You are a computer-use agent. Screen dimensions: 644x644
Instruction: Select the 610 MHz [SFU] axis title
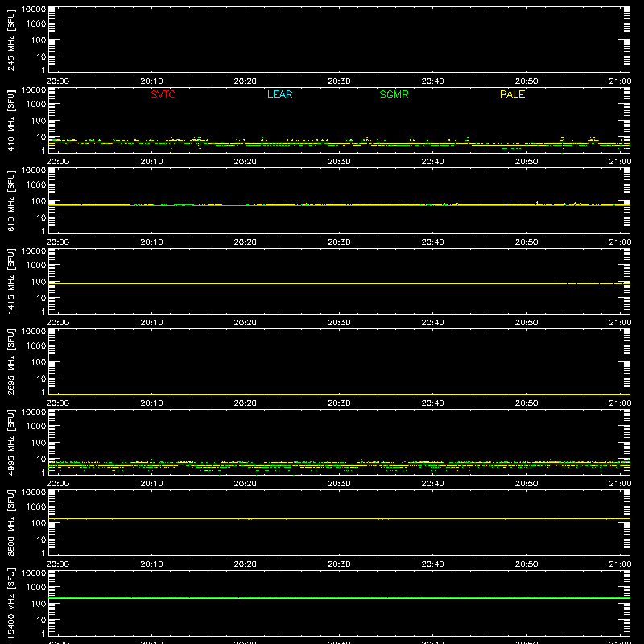point(10,200)
